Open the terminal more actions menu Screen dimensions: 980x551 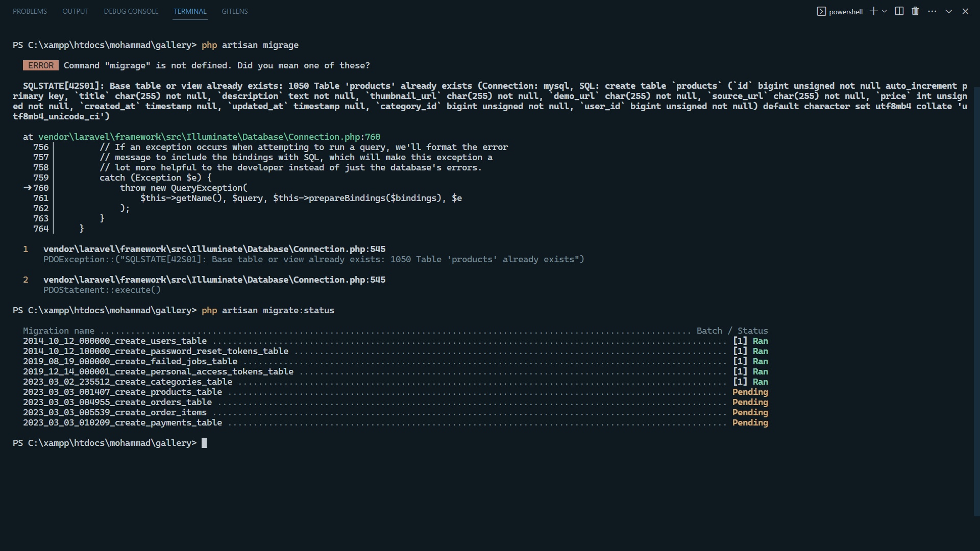(x=932, y=11)
